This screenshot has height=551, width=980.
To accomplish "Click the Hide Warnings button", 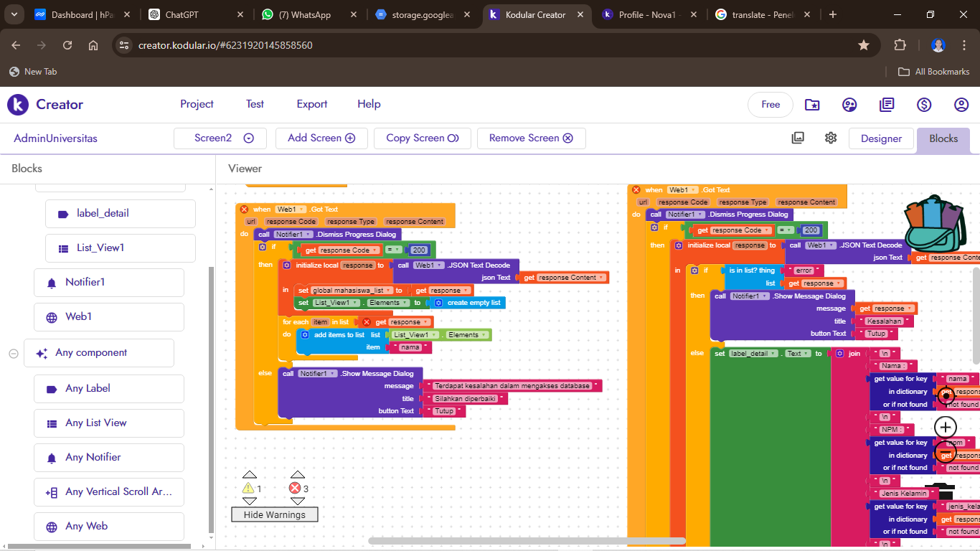I will [274, 514].
